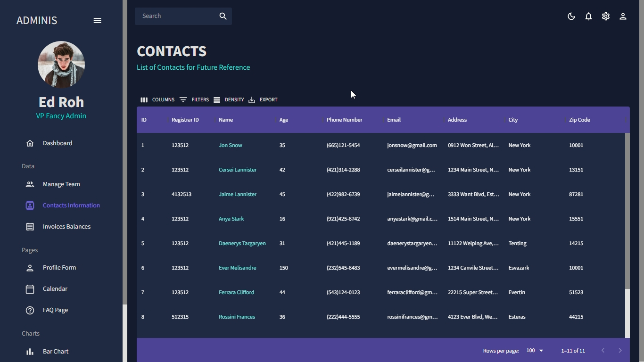
Task: Click the search magnifier icon
Action: tap(223, 16)
